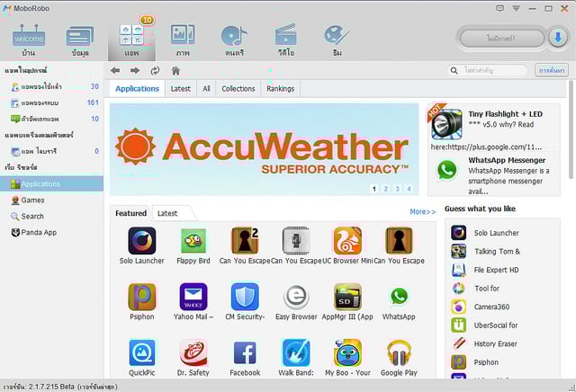Open the sidebar user apps entry (30)

[x=51, y=86]
